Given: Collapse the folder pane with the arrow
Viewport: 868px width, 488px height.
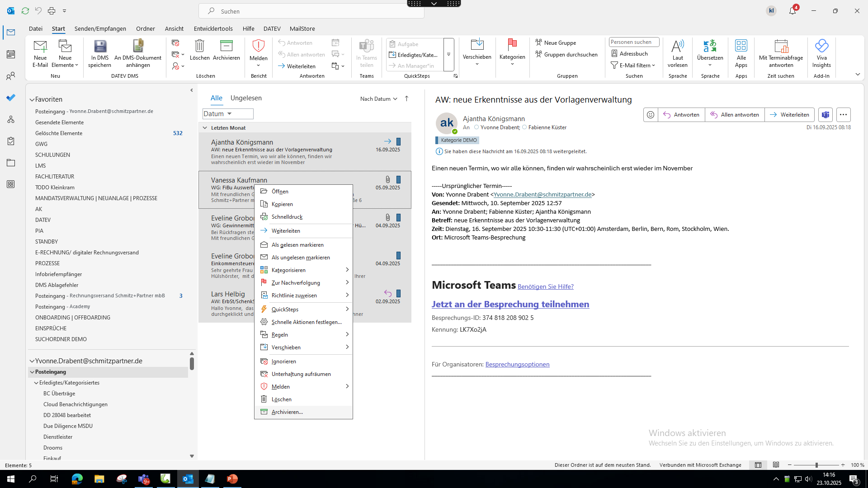Looking at the screenshot, I should pyautogui.click(x=192, y=90).
